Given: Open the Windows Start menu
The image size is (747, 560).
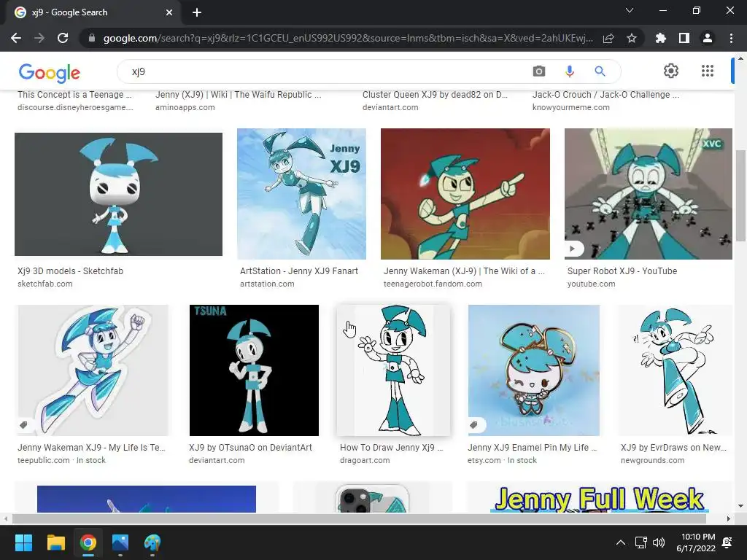Looking at the screenshot, I should click(23, 542).
